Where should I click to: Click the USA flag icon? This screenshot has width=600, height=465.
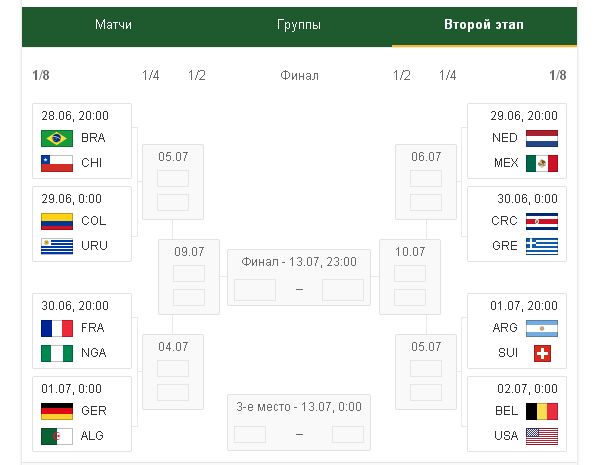[541, 436]
